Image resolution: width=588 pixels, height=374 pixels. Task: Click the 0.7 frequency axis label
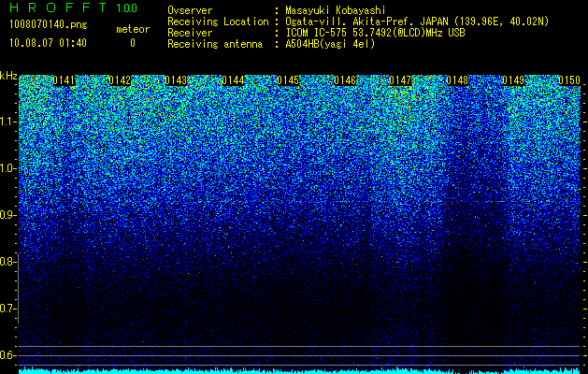[x=7, y=309]
